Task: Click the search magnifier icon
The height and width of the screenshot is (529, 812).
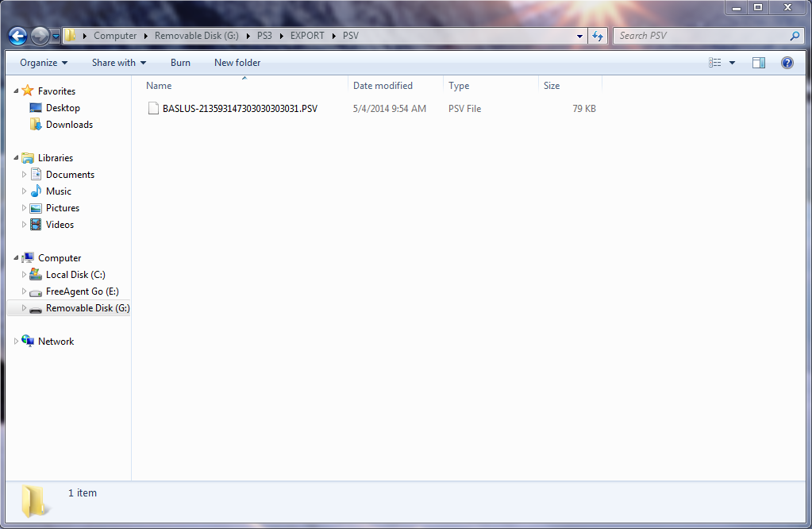Action: click(x=795, y=36)
